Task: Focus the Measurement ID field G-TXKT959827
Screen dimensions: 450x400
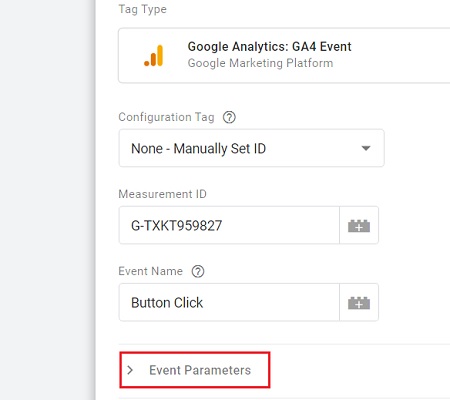Action: [229, 225]
